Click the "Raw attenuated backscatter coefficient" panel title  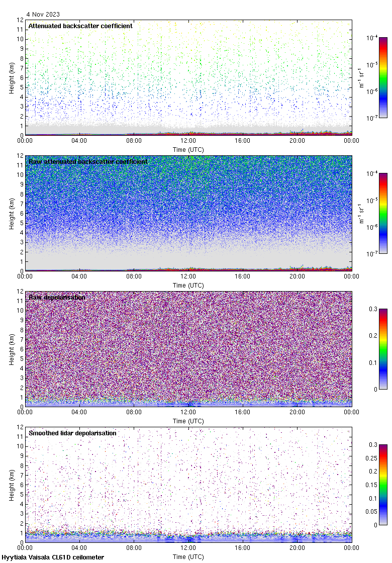click(88, 162)
